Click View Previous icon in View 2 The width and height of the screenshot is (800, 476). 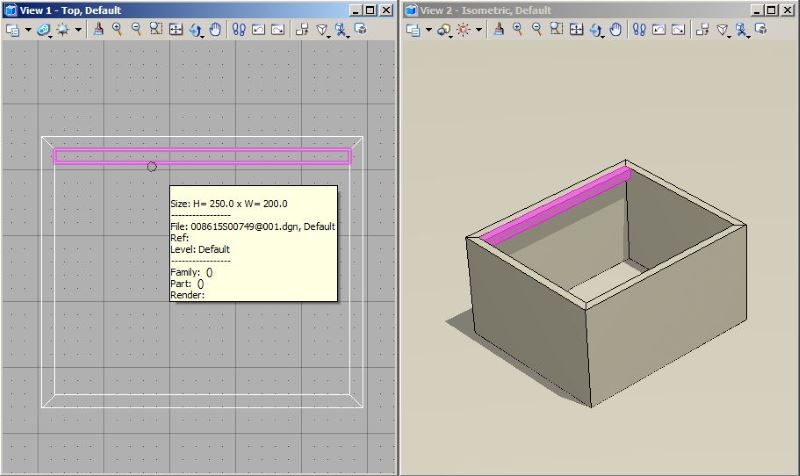(658, 30)
